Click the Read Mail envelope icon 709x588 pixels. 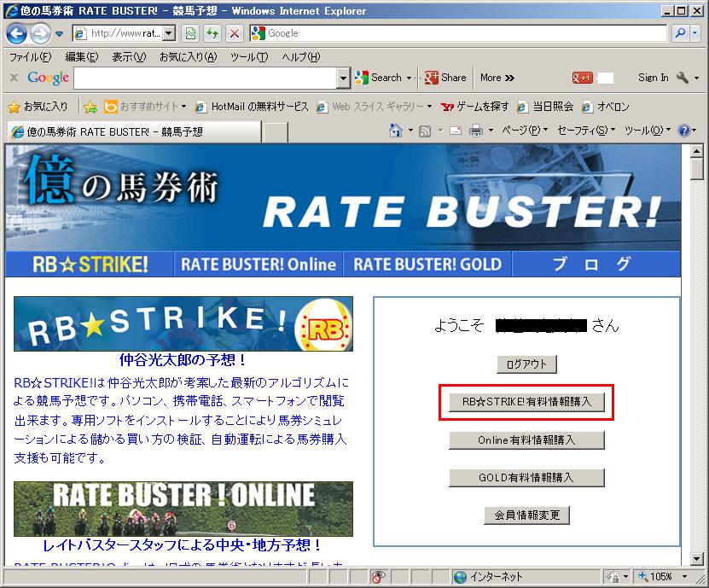(456, 131)
